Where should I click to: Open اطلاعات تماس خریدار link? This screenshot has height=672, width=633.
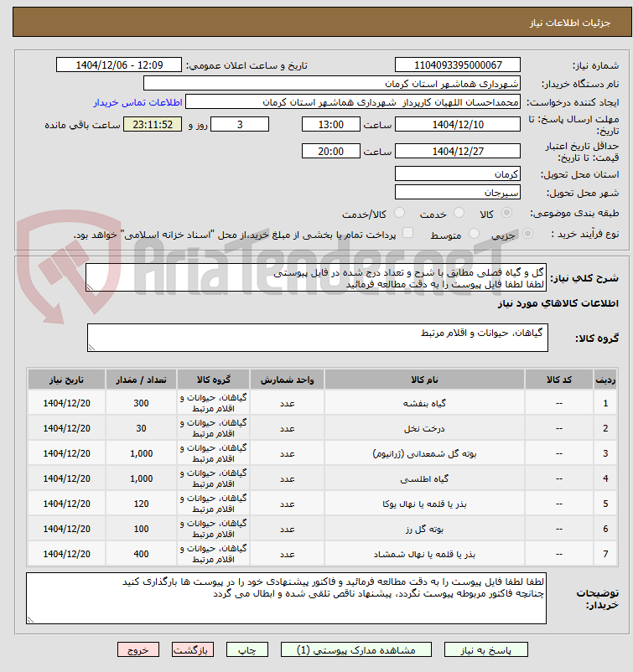pyautogui.click(x=138, y=102)
